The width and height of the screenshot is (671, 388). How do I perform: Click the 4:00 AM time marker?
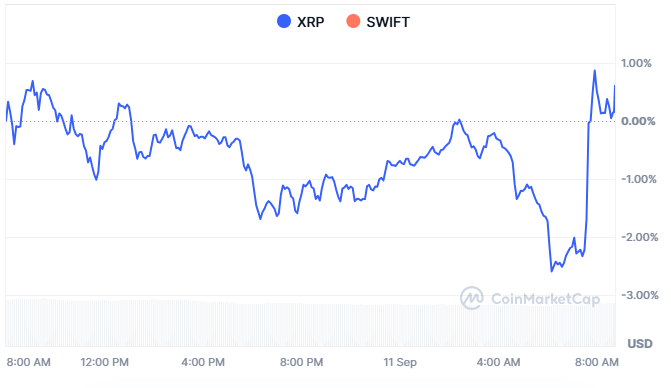click(498, 362)
